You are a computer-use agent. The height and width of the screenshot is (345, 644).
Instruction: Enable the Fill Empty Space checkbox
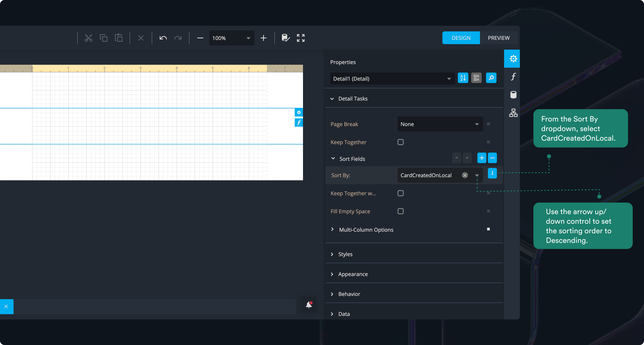[x=401, y=211]
